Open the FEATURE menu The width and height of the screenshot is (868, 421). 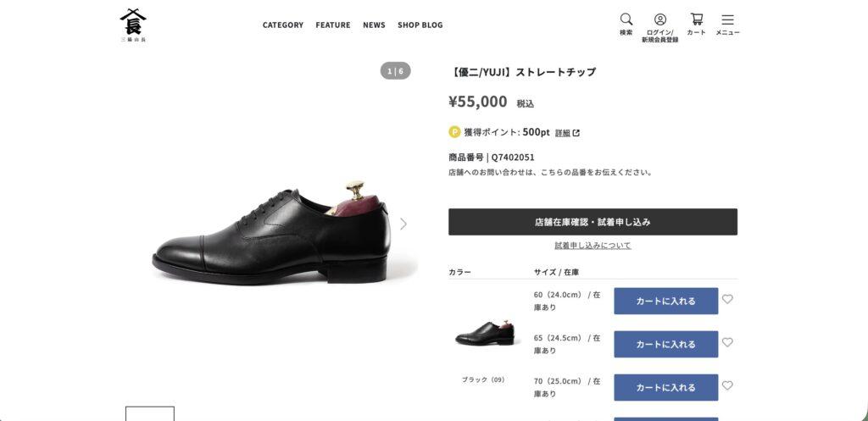(x=332, y=25)
